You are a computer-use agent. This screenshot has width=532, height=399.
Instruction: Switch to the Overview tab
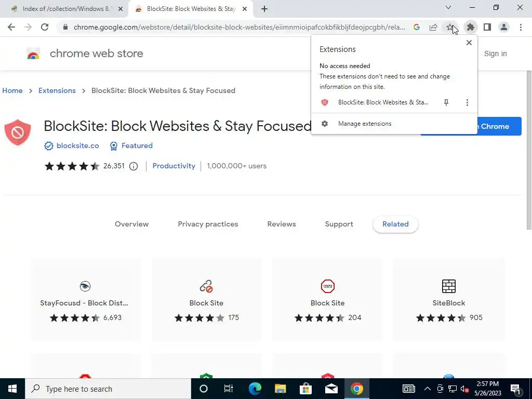(x=131, y=224)
